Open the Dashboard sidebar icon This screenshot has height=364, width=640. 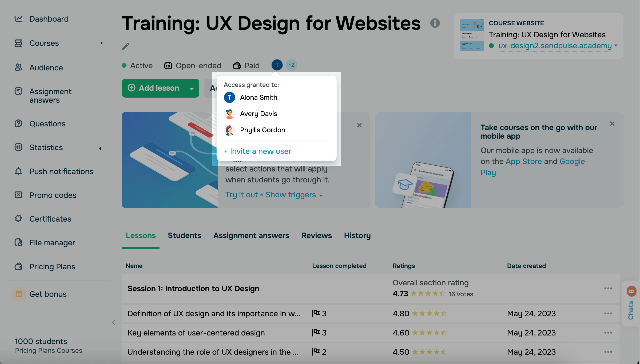18,19
